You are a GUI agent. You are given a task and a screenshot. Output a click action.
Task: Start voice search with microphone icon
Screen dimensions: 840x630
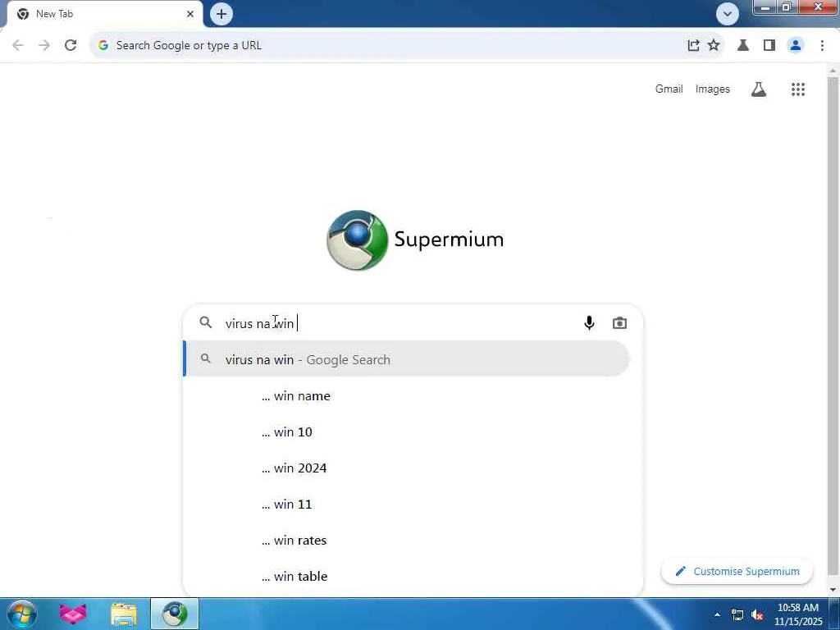point(589,323)
